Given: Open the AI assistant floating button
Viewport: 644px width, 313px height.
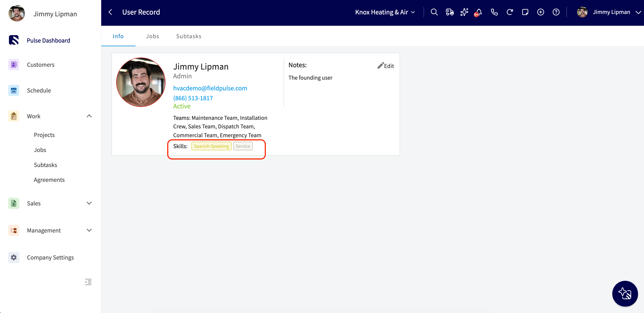Looking at the screenshot, I should click(625, 293).
